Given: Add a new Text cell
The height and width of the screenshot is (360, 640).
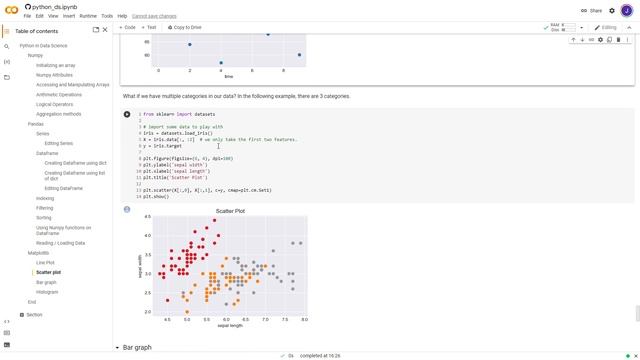Looking at the screenshot, I should coord(149,27).
